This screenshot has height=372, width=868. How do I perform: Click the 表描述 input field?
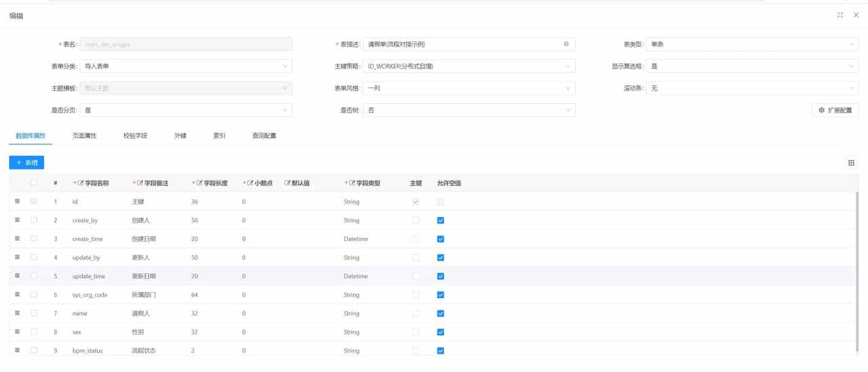pos(469,44)
